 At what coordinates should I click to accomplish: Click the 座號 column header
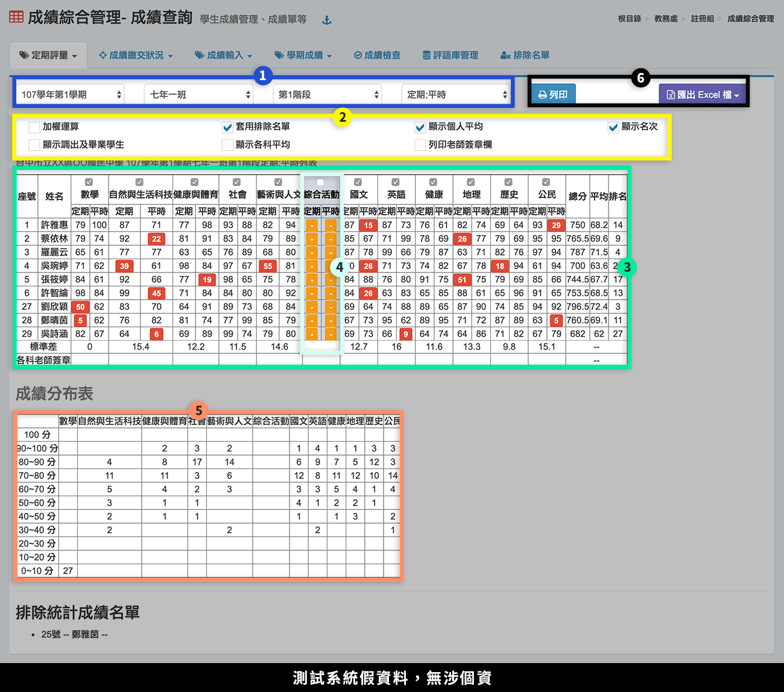27,197
